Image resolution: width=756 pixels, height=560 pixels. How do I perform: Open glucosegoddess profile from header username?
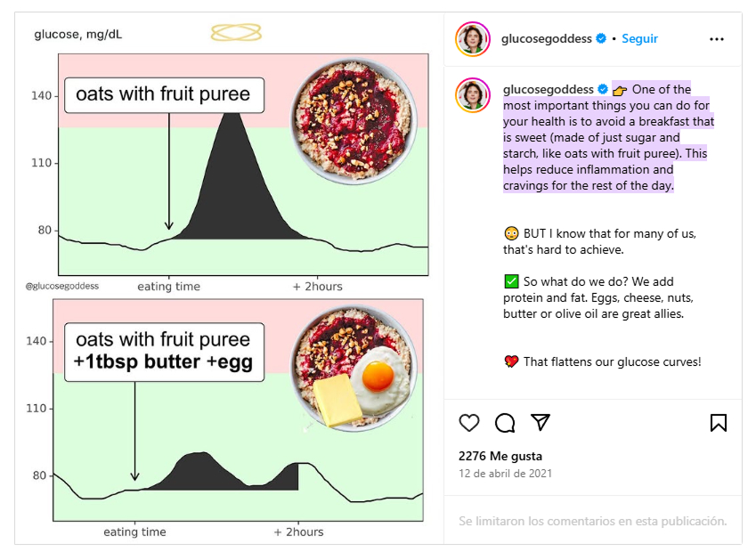(547, 39)
